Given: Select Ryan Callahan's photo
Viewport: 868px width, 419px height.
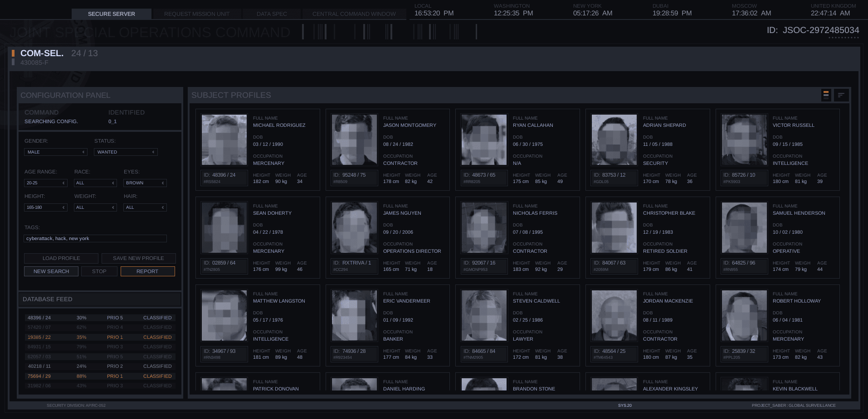Looking at the screenshot, I should (484, 140).
